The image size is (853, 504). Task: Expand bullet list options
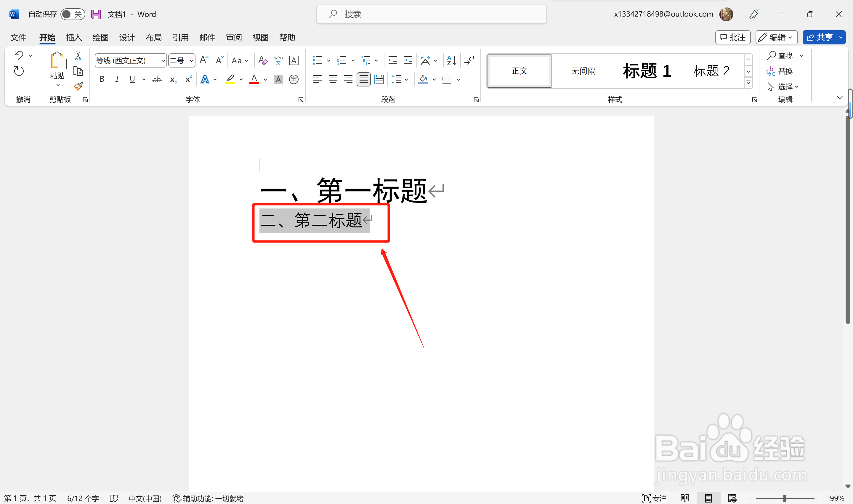328,61
